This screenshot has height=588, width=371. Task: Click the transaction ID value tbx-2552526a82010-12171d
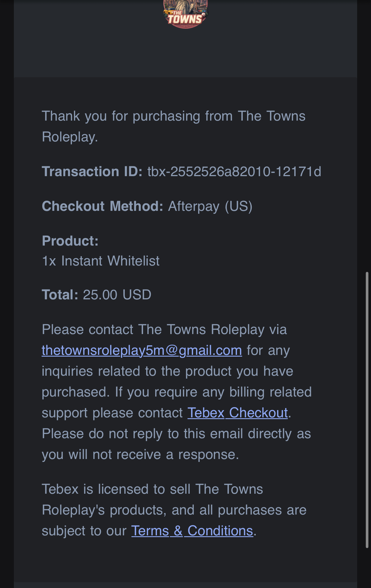234,172
